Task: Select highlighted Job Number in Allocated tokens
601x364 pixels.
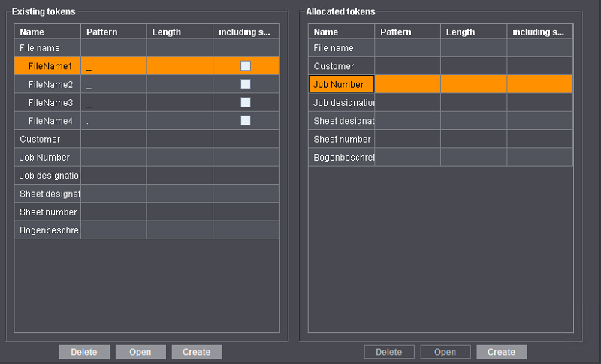Action: coord(441,84)
